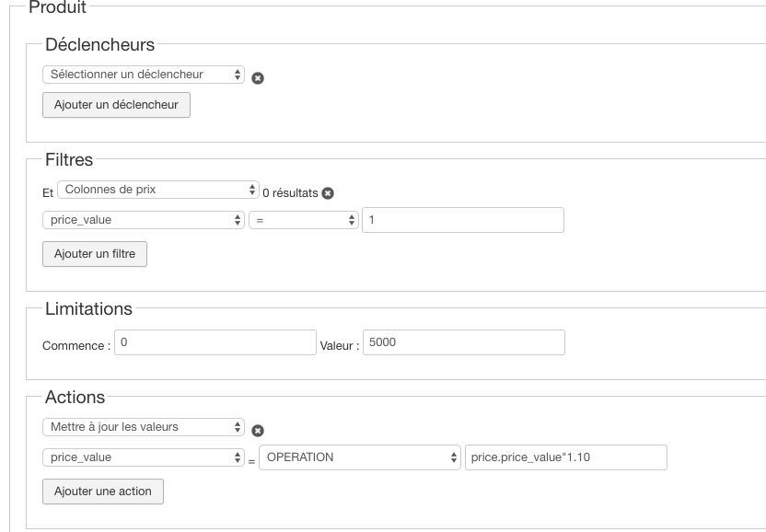Click the Ajouter un déclencheur button
Screen dimensions: 766x532
pos(116,105)
